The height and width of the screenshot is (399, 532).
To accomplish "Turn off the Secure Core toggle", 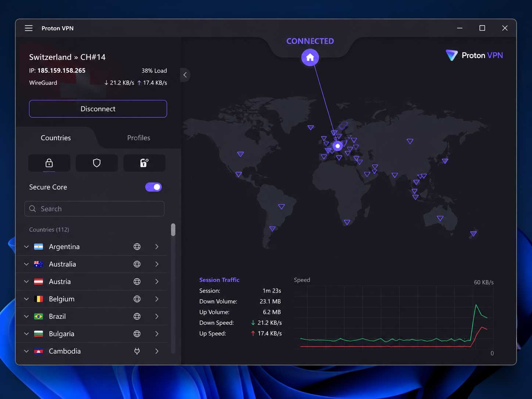I will tap(154, 187).
